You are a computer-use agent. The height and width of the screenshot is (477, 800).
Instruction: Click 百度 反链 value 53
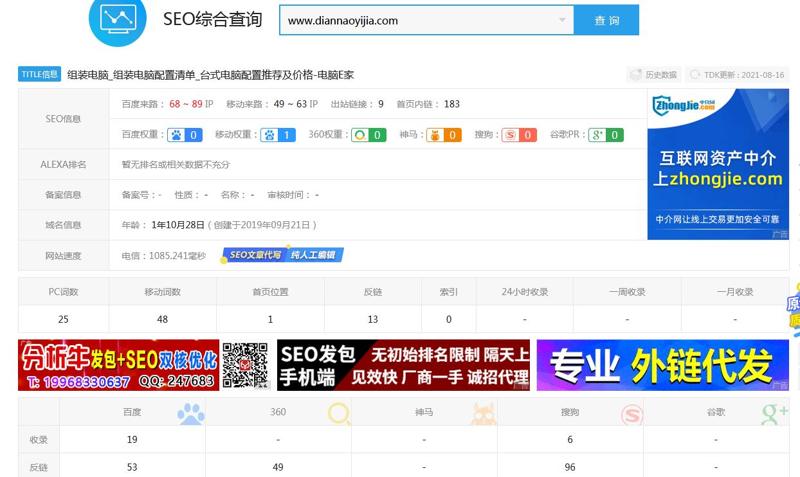click(x=132, y=467)
